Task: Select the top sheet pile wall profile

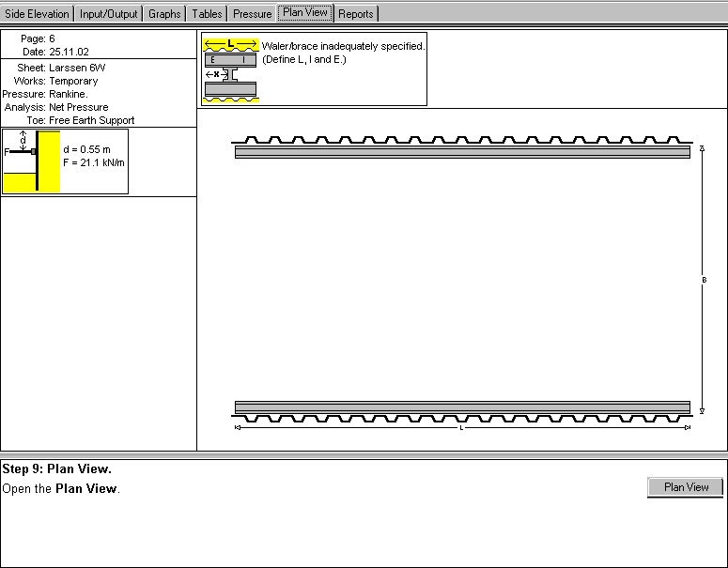Action: click(461, 140)
